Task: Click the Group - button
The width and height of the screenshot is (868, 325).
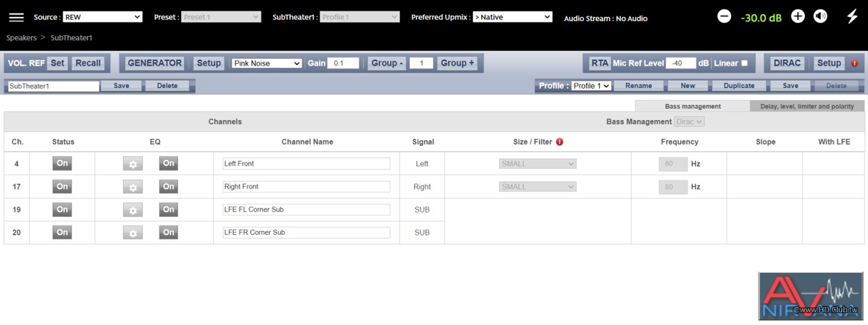Action: tap(387, 63)
